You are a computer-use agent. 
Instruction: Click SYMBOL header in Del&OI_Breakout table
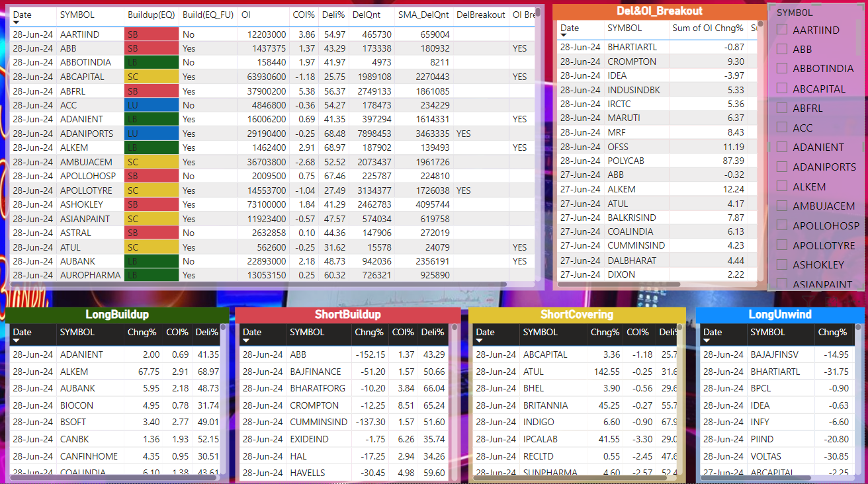point(625,28)
